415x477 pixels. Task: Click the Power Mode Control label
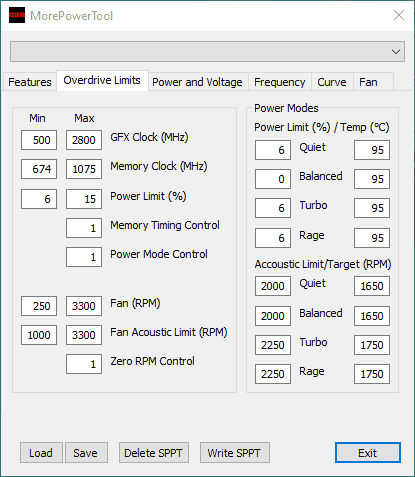pyautogui.click(x=159, y=254)
